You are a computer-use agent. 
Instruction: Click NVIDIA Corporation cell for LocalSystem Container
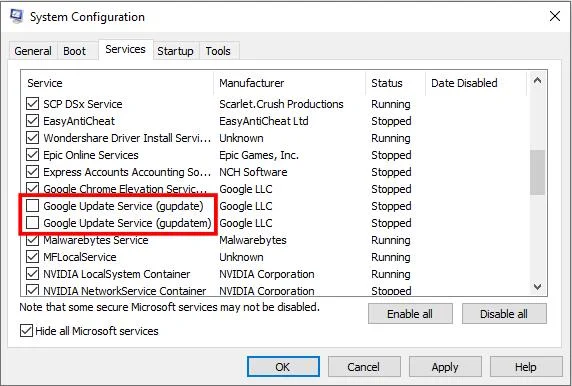click(x=267, y=274)
